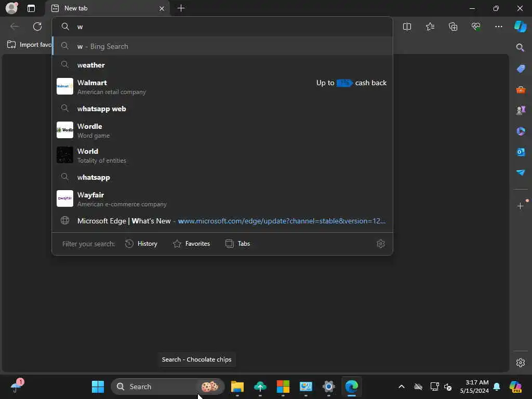532x399 pixels.
Task: Show hidden tray icons chevron
Action: tap(402, 387)
